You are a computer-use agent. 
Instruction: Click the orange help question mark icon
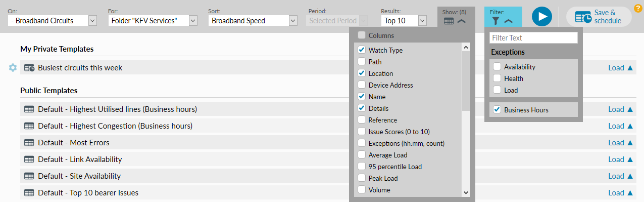coord(638,8)
